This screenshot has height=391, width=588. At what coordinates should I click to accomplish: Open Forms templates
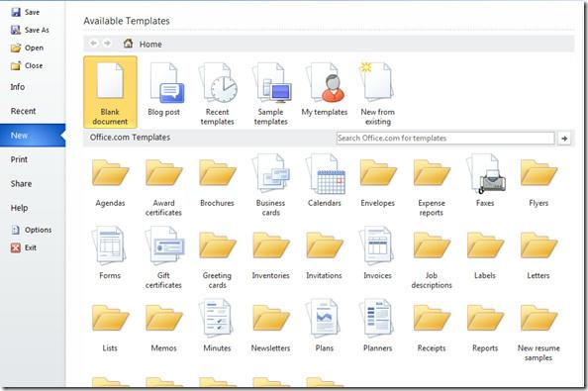(x=110, y=253)
